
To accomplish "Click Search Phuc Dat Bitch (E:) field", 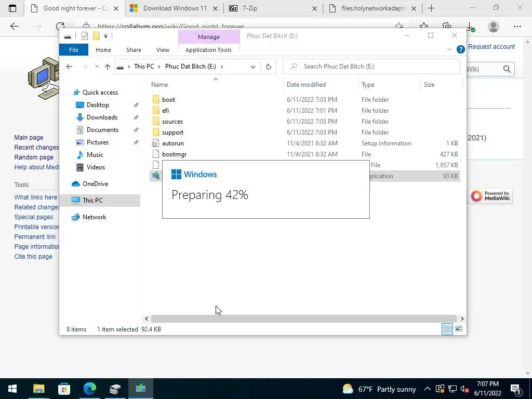I will 371,66.
